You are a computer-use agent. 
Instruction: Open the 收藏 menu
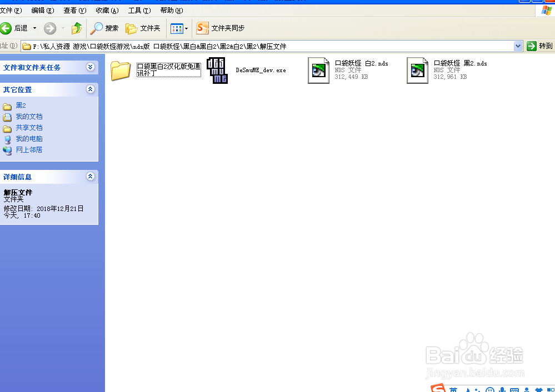click(x=107, y=10)
